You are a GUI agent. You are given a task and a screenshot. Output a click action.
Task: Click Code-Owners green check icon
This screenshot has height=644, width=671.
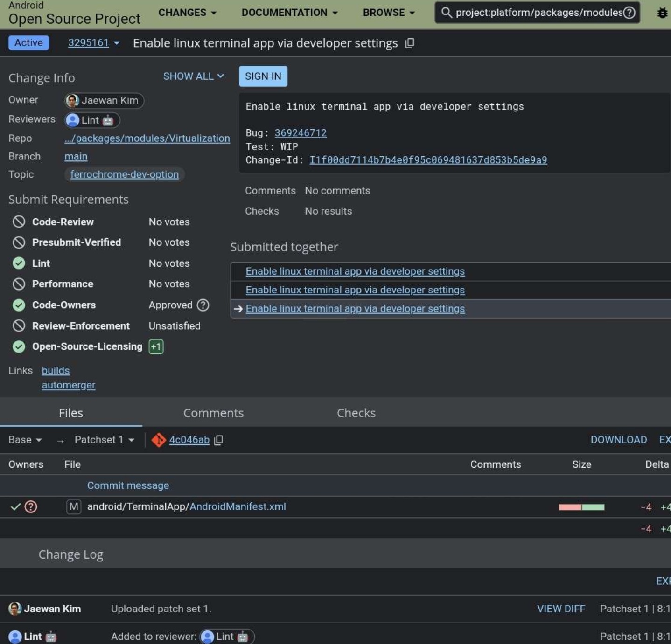pos(19,305)
